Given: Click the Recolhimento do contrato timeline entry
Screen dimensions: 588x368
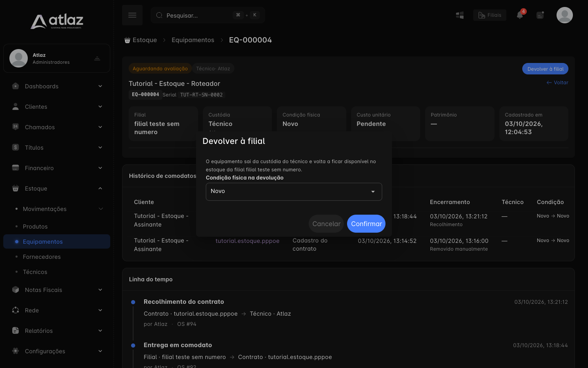Looking at the screenshot, I should (184, 302).
